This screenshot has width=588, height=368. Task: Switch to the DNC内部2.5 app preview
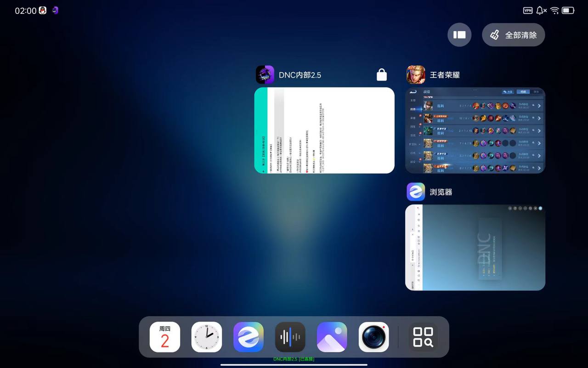click(324, 130)
